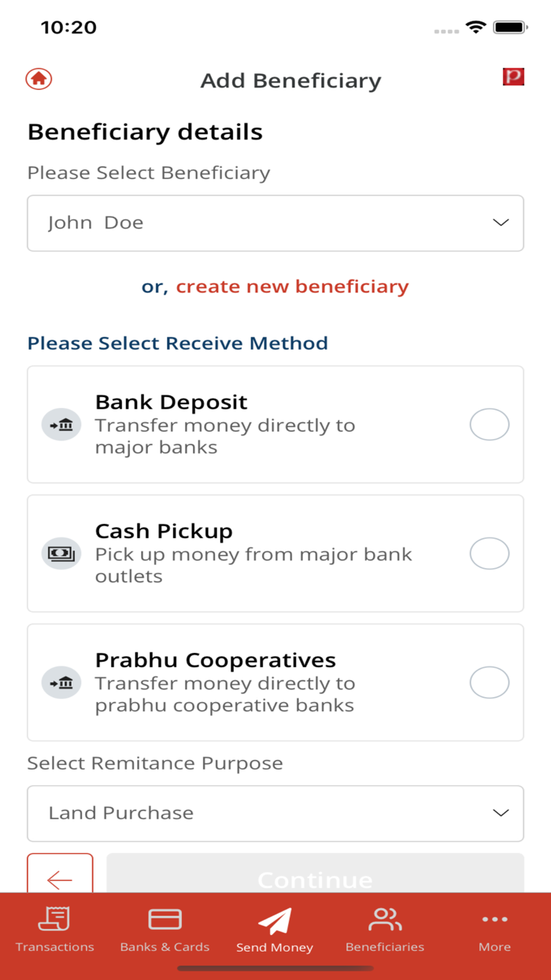Select the Bank Deposit icon
The image size is (551, 980).
click(x=61, y=424)
